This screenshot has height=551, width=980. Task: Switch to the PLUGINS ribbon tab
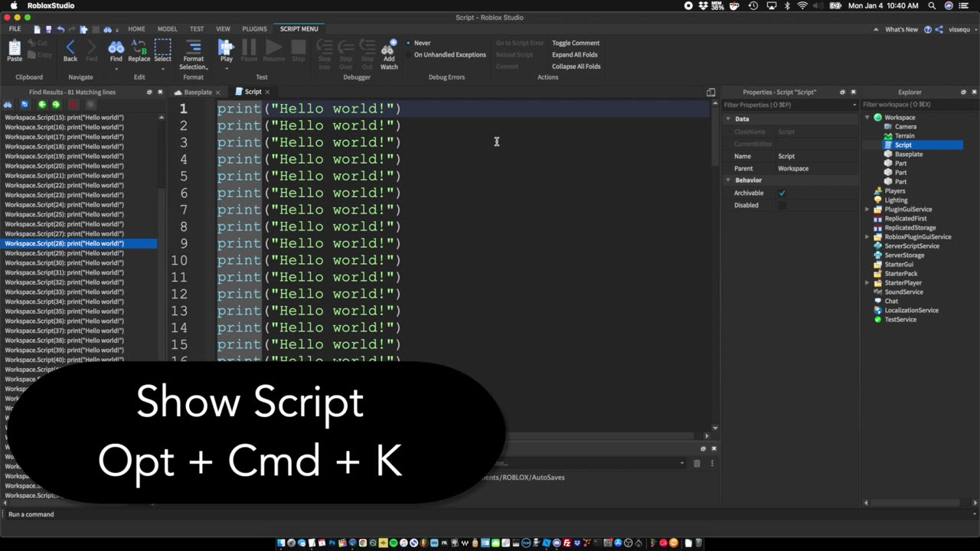254,29
